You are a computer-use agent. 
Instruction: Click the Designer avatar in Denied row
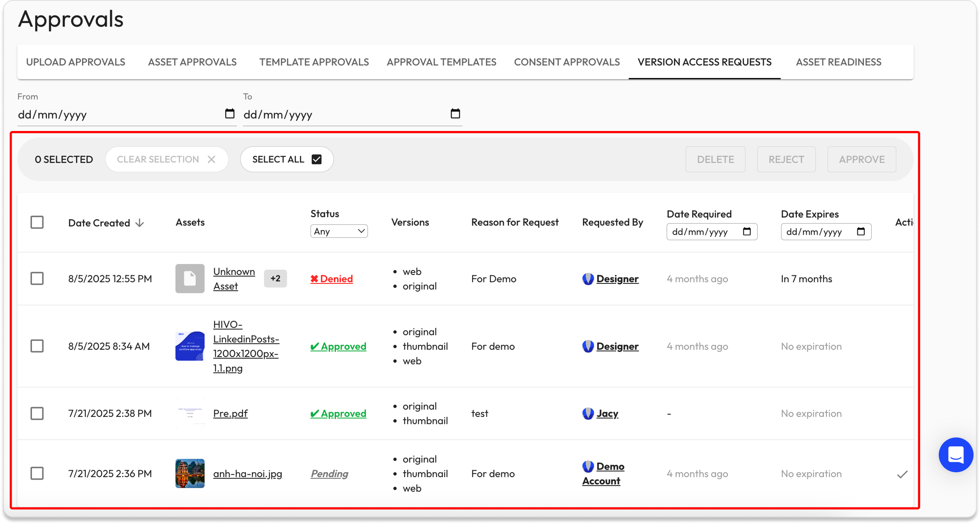click(588, 279)
